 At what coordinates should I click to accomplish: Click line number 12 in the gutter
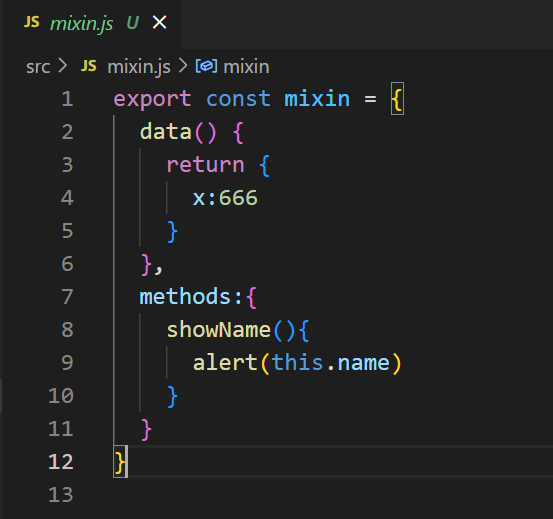point(61,462)
